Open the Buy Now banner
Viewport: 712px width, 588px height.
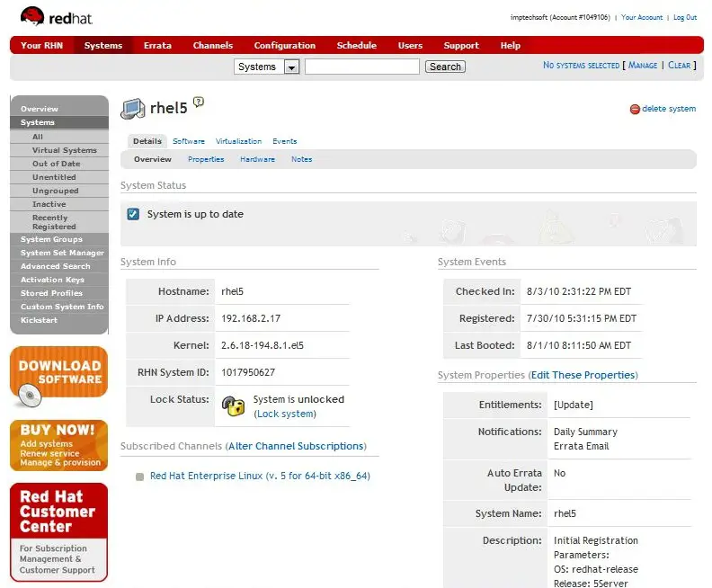tap(58, 445)
